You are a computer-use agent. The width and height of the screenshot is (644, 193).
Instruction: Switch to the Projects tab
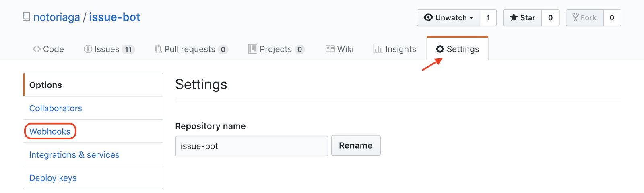276,49
